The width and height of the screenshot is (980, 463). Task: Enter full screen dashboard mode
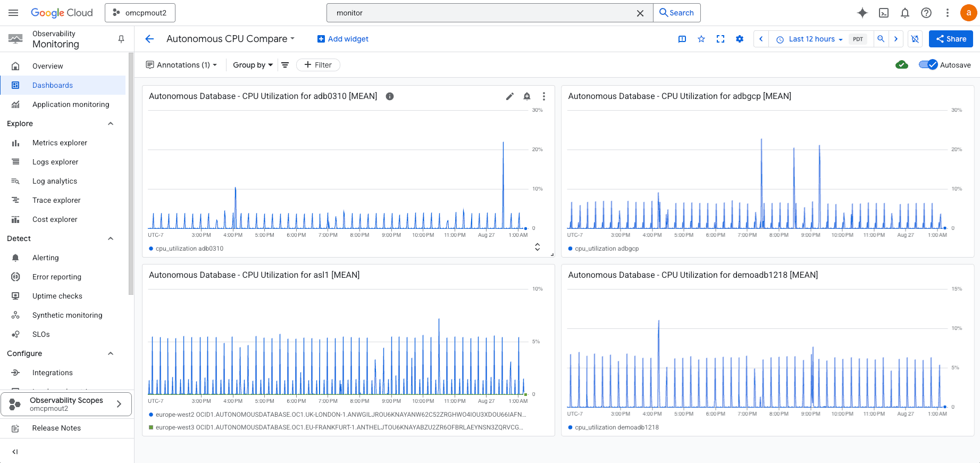(x=721, y=39)
